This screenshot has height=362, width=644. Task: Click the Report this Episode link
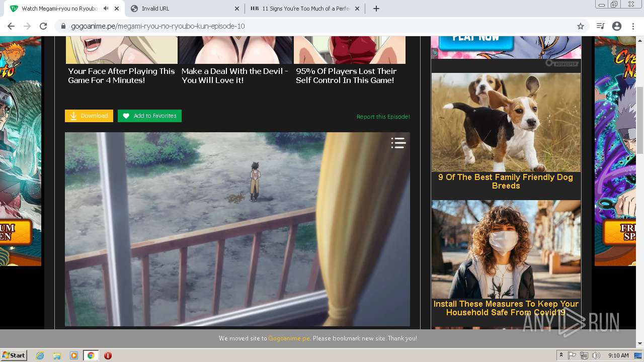383,117
